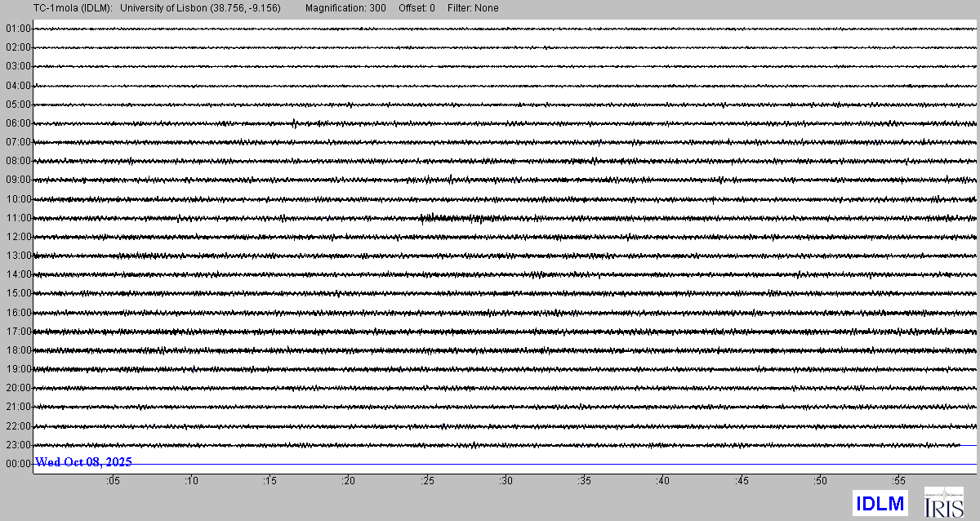
Task: Select the 00:00 row label
Action: pos(18,464)
